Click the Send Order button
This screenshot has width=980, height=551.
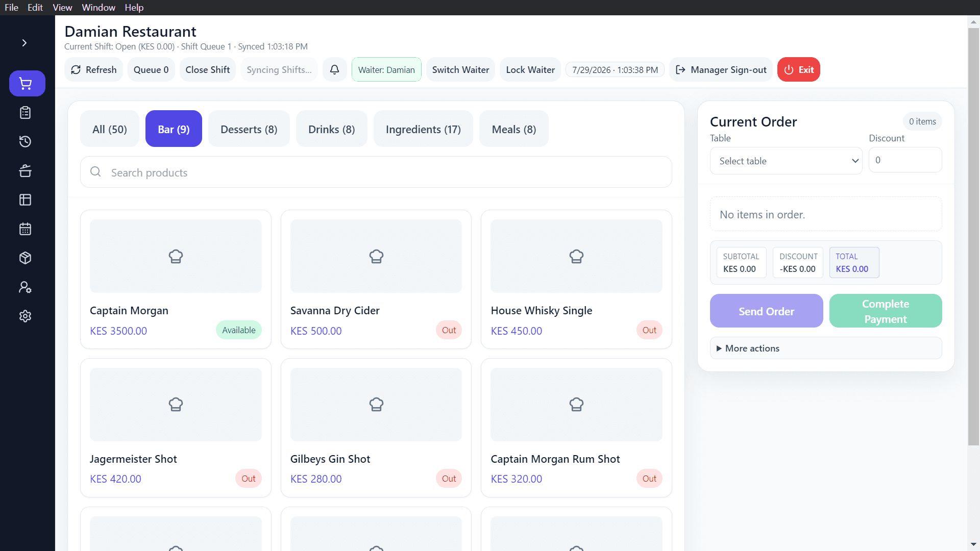point(766,311)
